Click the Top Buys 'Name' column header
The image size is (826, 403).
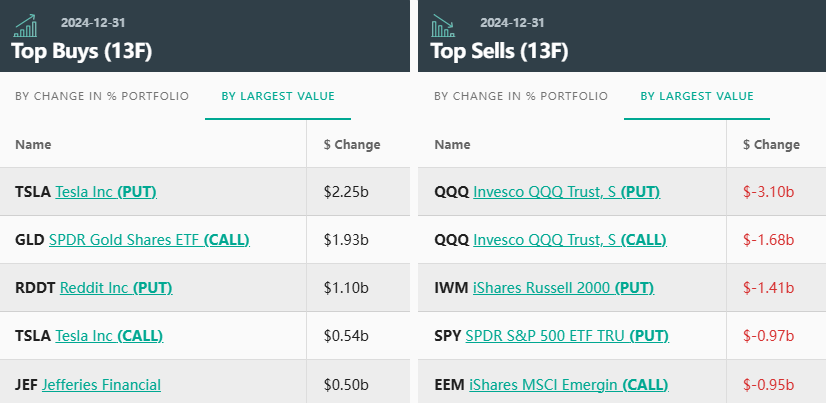click(33, 144)
